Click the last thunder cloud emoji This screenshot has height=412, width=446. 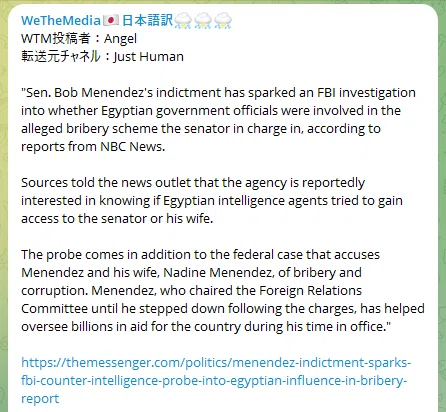[x=223, y=21]
